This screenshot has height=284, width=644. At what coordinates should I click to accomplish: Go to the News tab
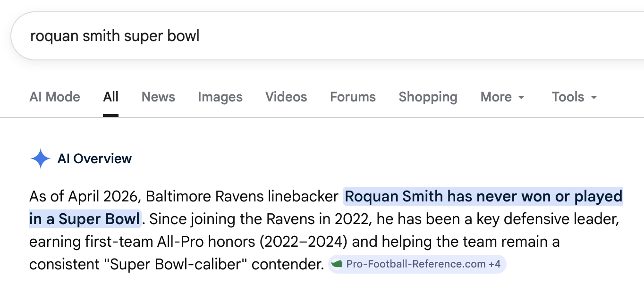[158, 97]
